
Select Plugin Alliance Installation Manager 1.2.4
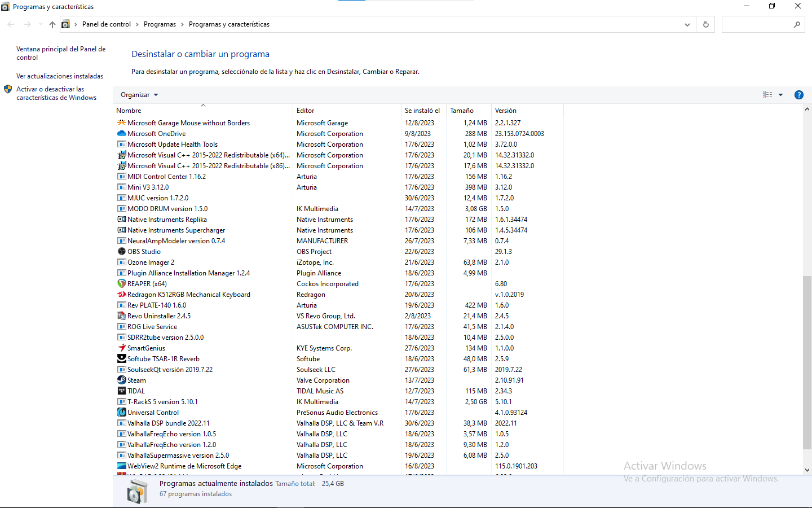339,273
